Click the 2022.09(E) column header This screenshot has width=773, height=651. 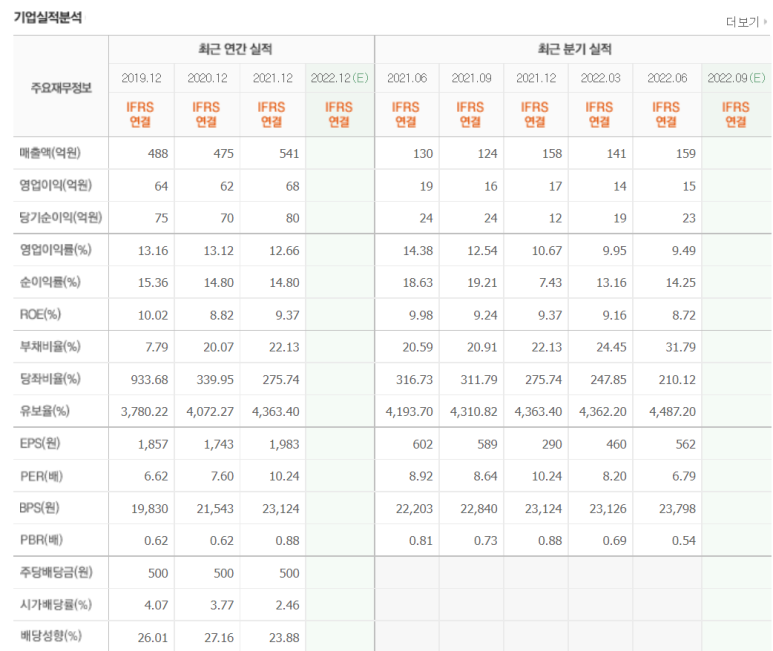click(737, 78)
